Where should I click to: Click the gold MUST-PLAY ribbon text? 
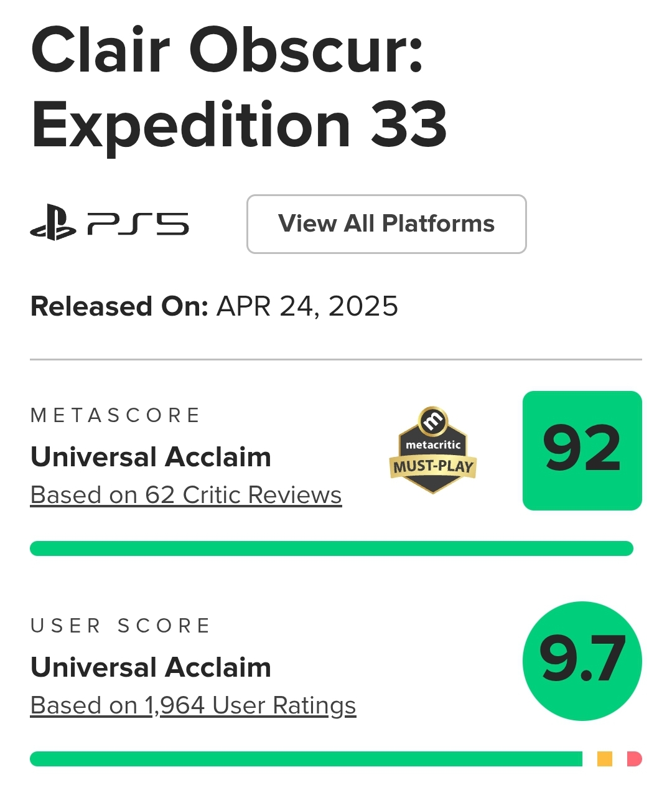[x=433, y=466]
